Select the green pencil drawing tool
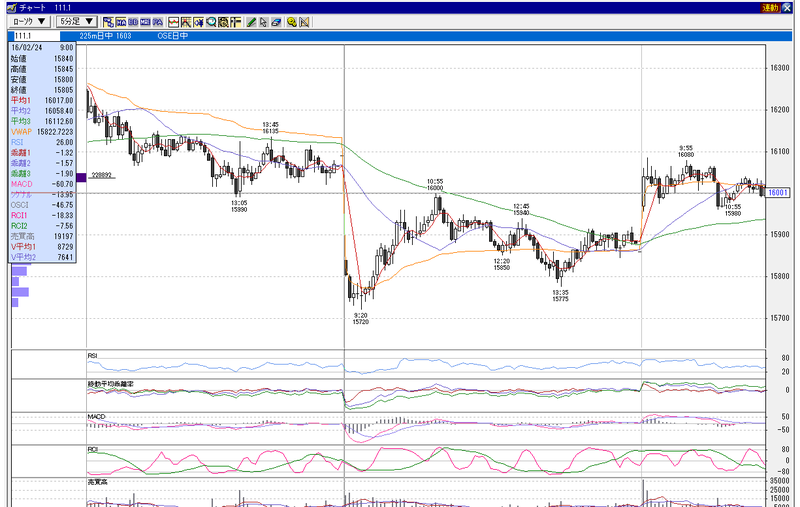This screenshot has height=507, width=800. click(251, 22)
